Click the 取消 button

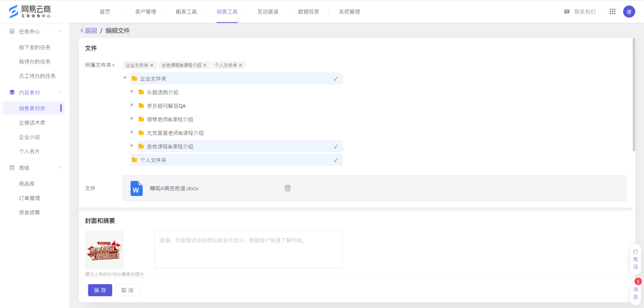click(x=128, y=290)
